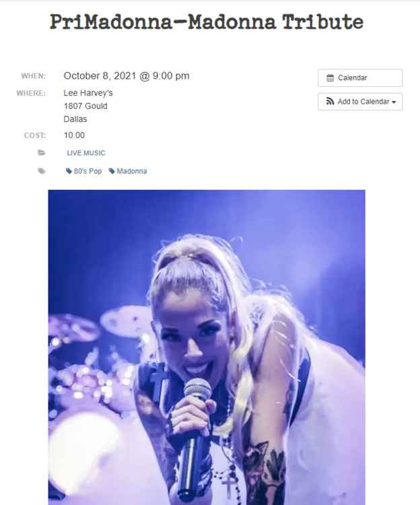
Task: Click the 10.00 cost value
Action: click(x=74, y=135)
